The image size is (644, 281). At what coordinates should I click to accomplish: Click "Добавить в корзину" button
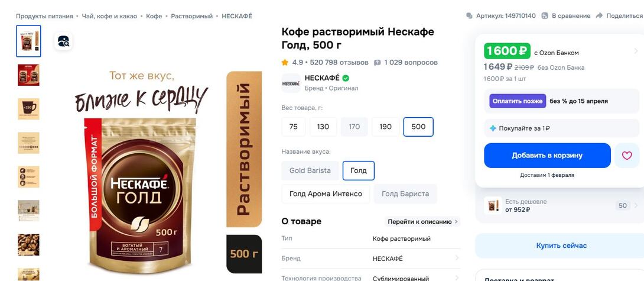pyautogui.click(x=547, y=156)
